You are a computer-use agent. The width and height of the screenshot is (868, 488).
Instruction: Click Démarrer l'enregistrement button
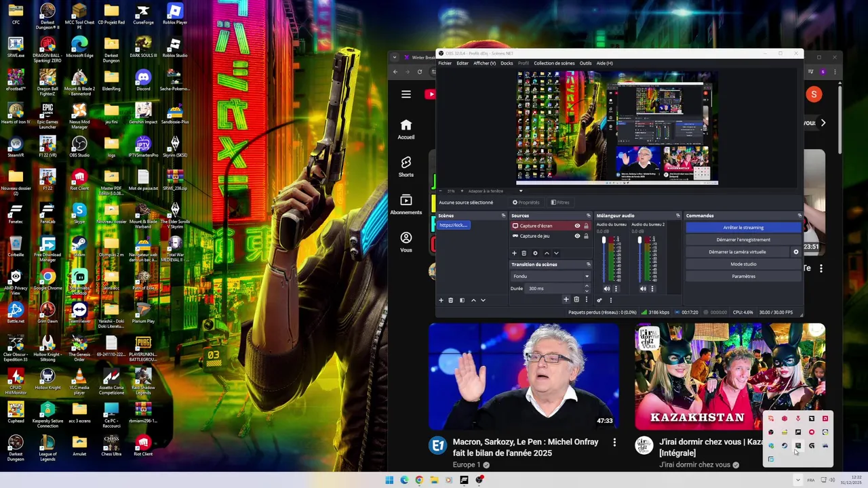tap(743, 239)
